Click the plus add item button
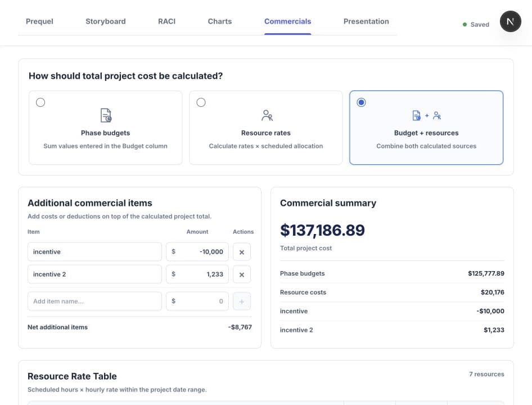The width and height of the screenshot is (532, 405). point(242,301)
